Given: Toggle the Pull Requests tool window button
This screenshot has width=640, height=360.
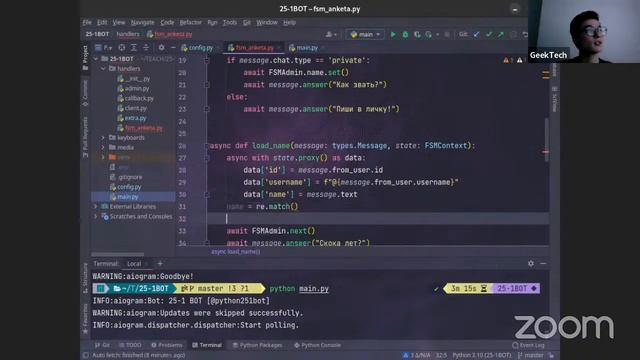Looking at the screenshot, I should pos(85,137).
